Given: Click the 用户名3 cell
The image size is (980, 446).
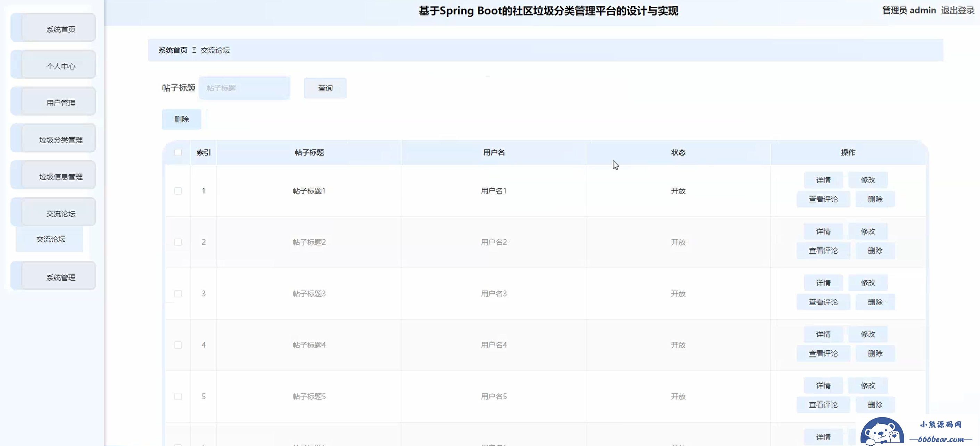Looking at the screenshot, I should [x=494, y=294].
